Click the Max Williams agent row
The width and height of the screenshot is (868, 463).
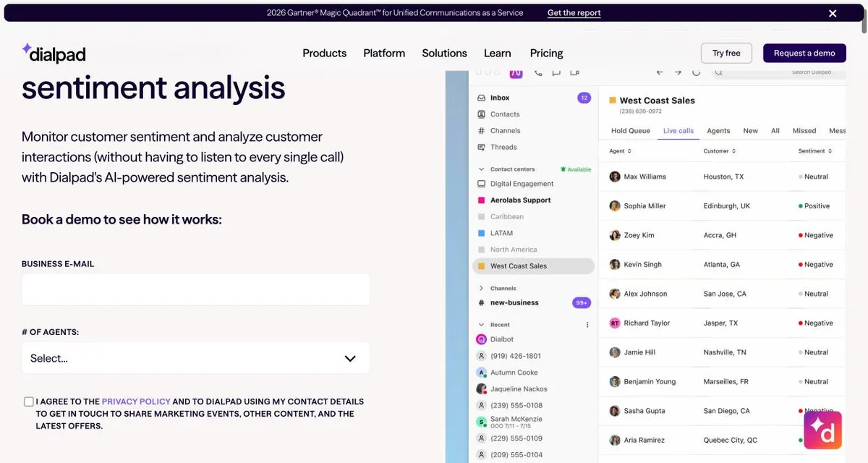point(722,177)
